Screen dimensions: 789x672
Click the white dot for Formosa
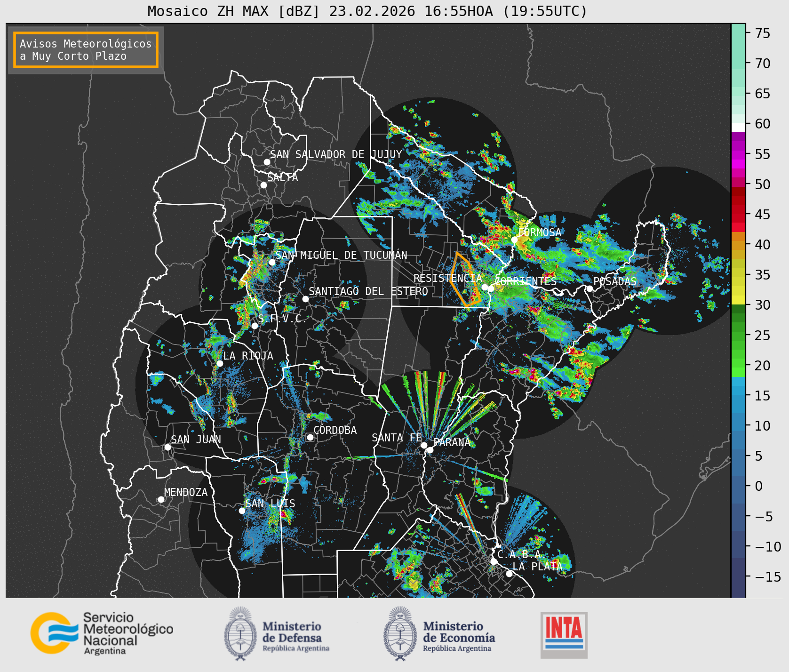pos(514,240)
